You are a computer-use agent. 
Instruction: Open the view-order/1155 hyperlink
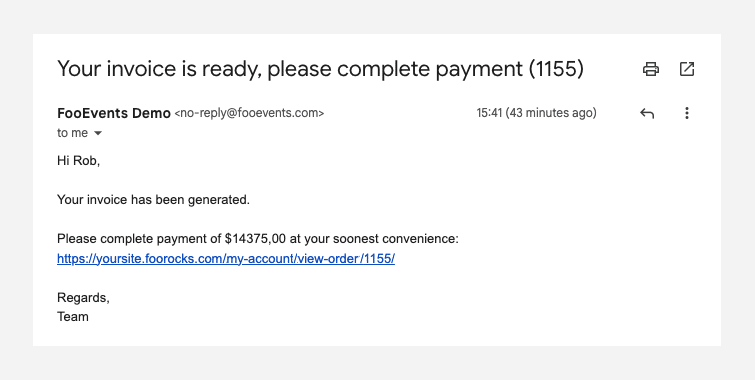point(226,259)
